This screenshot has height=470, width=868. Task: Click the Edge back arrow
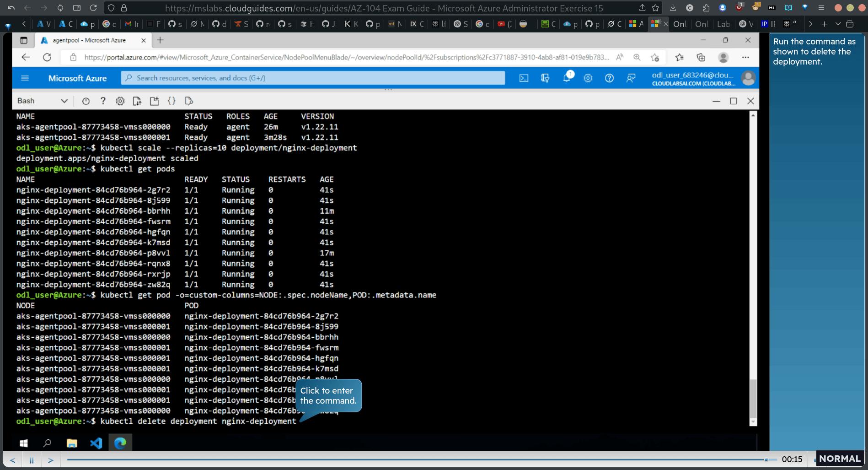click(26, 57)
